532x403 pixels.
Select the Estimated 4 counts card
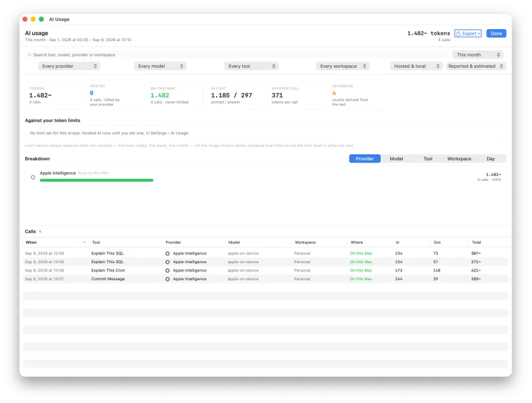[356, 96]
